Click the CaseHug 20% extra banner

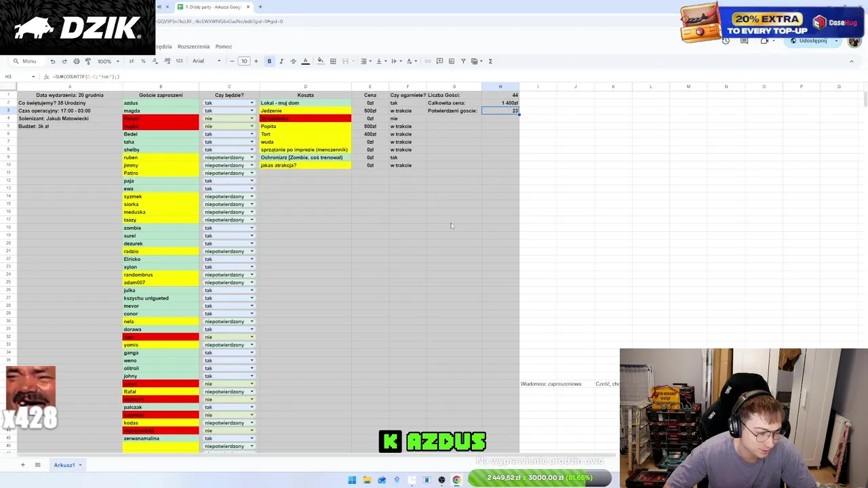pyautogui.click(x=773, y=22)
